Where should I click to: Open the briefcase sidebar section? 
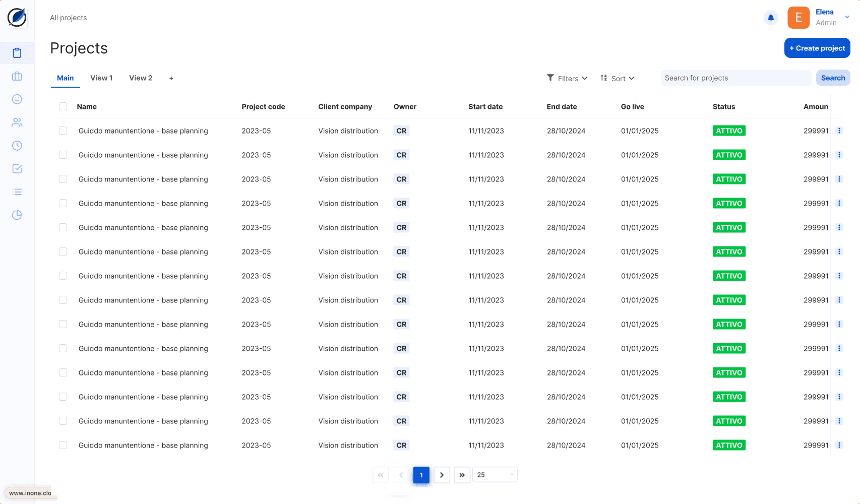coord(17,76)
